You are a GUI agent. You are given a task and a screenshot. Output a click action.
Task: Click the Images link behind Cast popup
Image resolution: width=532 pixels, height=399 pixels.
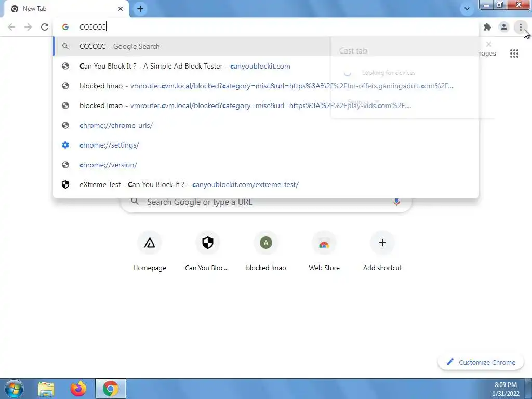(x=487, y=54)
